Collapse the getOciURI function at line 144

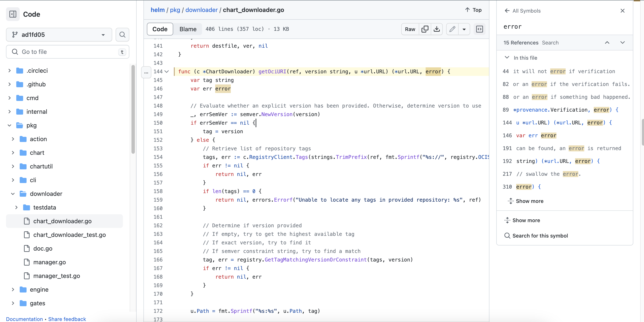point(167,72)
